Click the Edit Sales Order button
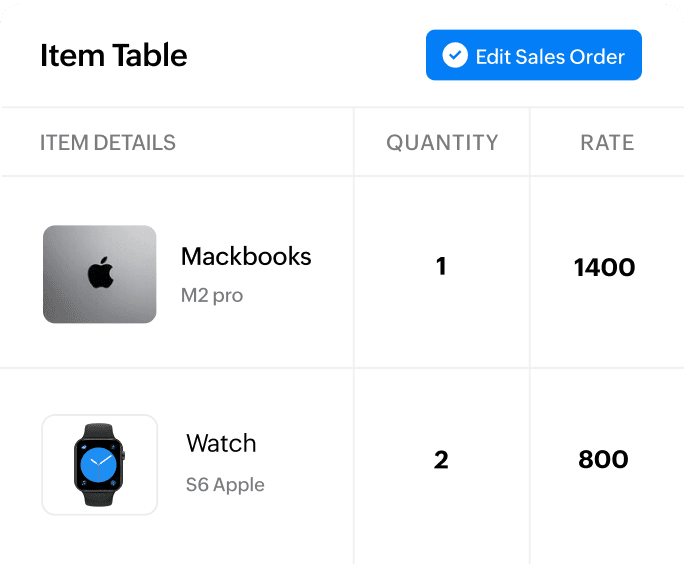 click(x=533, y=56)
